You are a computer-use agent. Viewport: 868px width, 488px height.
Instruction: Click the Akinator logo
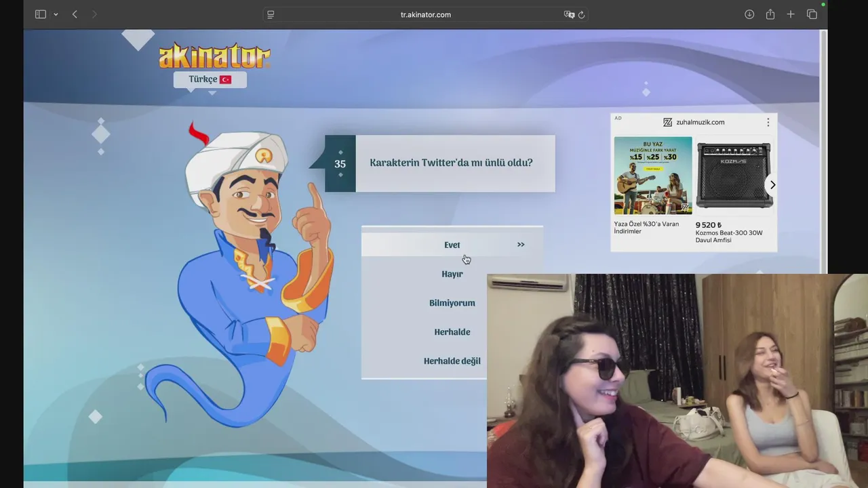coord(214,57)
